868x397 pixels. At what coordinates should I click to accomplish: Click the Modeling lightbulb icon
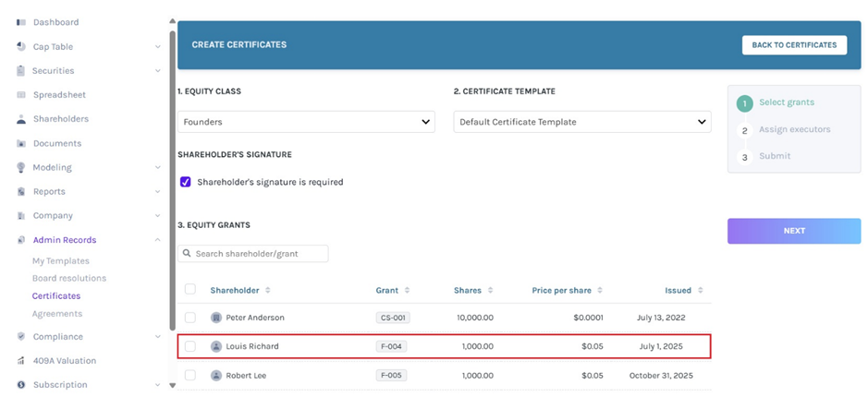click(20, 167)
